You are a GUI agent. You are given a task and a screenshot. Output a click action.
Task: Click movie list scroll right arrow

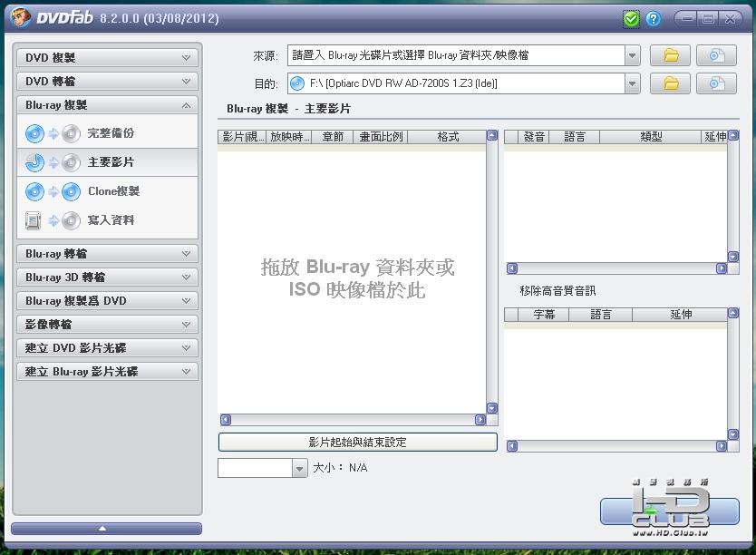480,420
